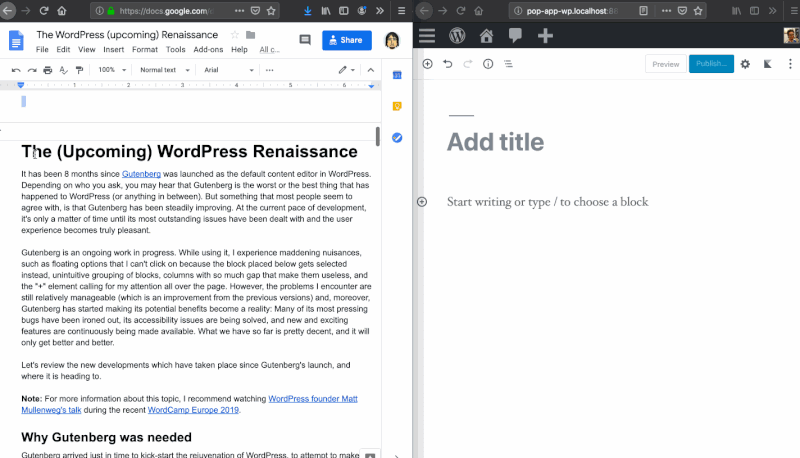Click the Gutenberg add block icon
The height and width of the screenshot is (458, 800).
tap(427, 64)
